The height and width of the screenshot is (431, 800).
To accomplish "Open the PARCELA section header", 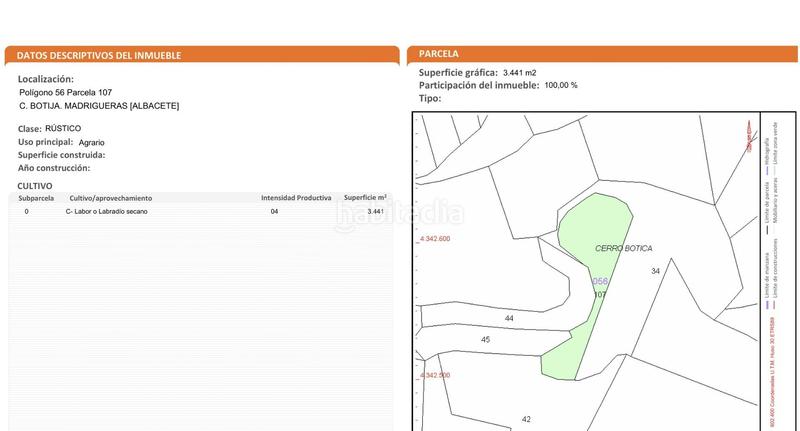I will 439,53.
